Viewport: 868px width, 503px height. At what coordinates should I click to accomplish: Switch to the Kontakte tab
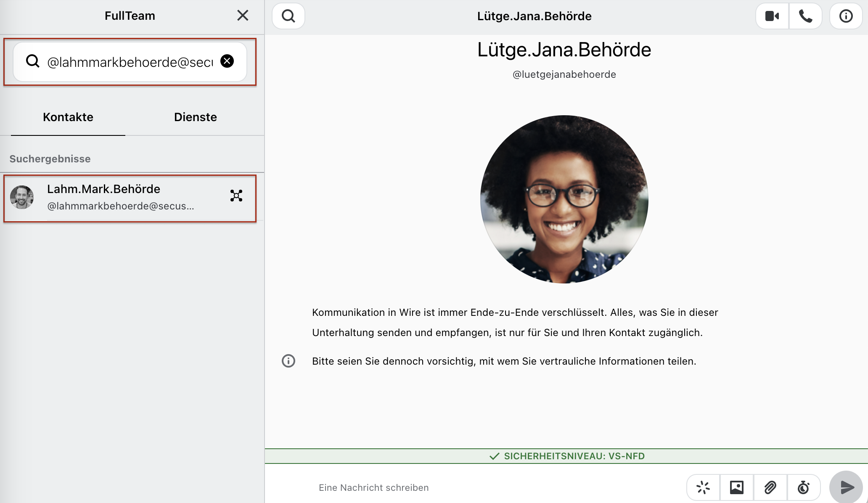click(68, 117)
